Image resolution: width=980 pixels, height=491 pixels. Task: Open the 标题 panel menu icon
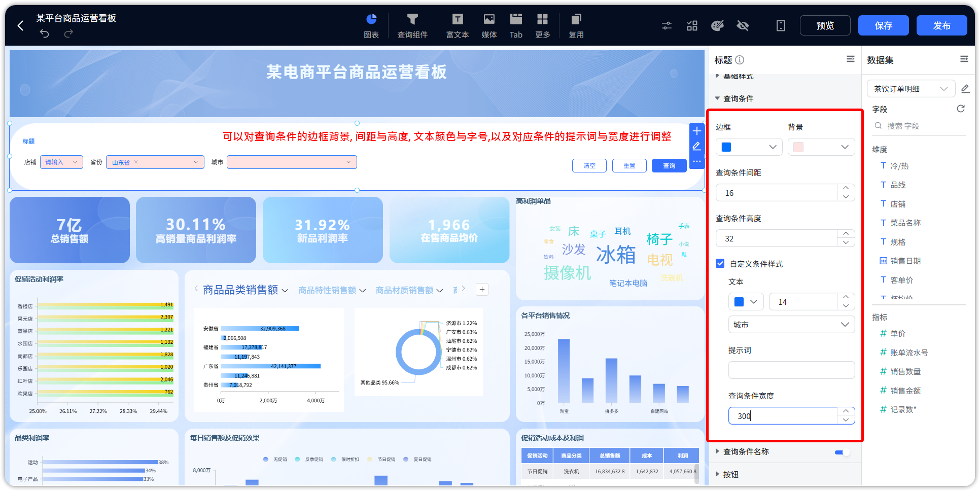[x=851, y=59]
